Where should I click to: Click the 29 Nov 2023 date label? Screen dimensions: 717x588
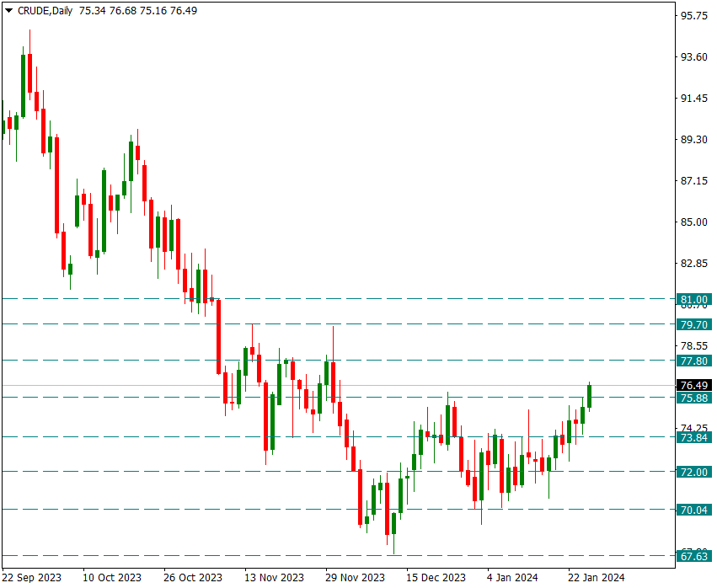[x=355, y=578]
